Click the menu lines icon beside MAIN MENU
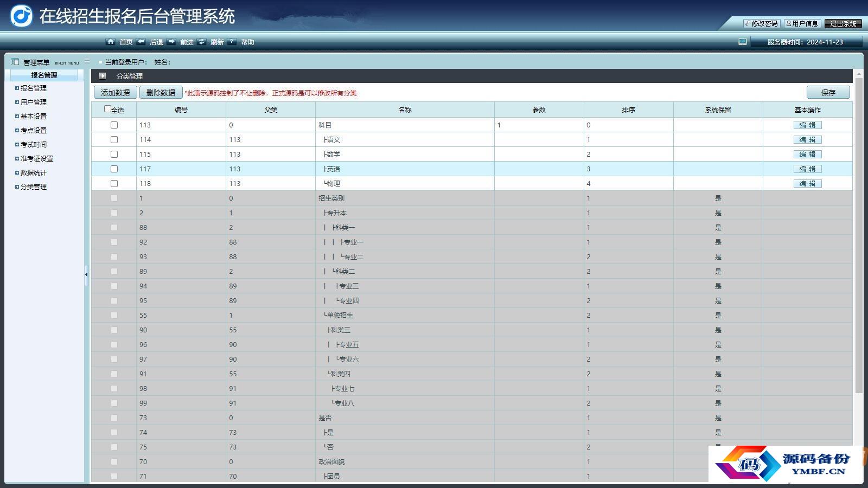Viewport: 868px width, 488px height. pos(87,61)
